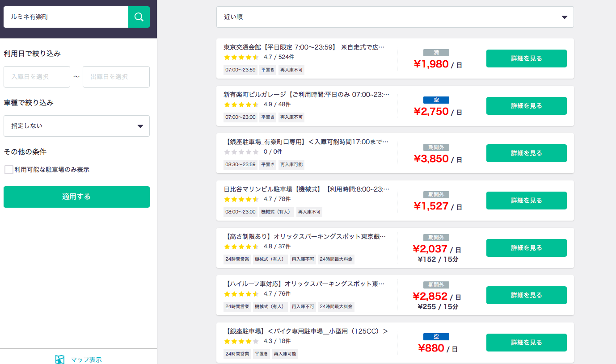
Task: Click the 期間外 badge above ¥3,850
Action: pos(436,147)
